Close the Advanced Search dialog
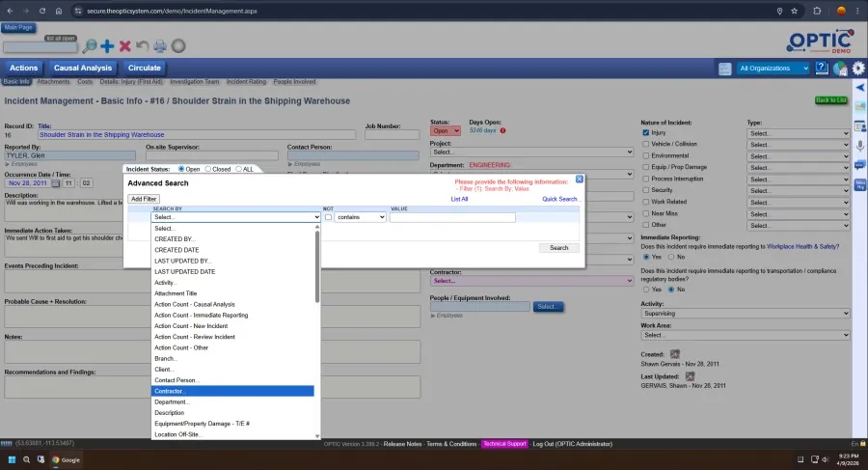This screenshot has height=470, width=868. pos(579,179)
